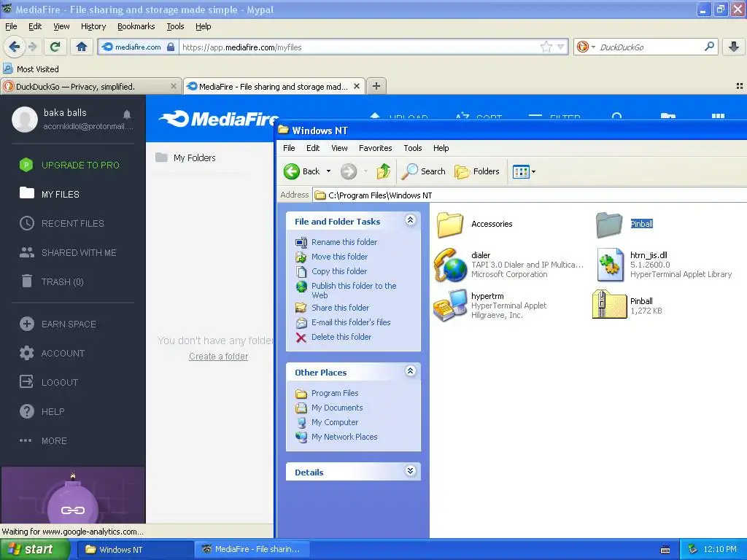Open Most Visited bookmarks toolbar item
Screen dimensions: 747x560
31,69
